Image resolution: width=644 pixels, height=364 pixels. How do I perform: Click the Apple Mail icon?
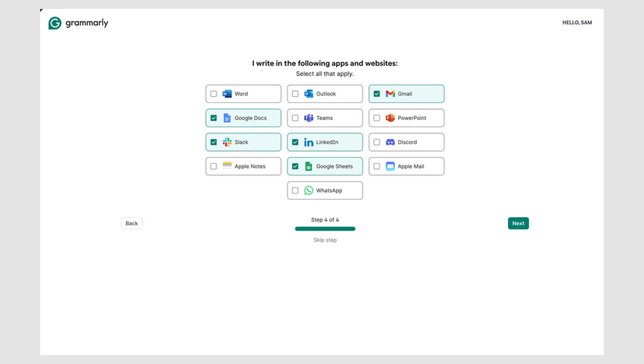point(390,166)
